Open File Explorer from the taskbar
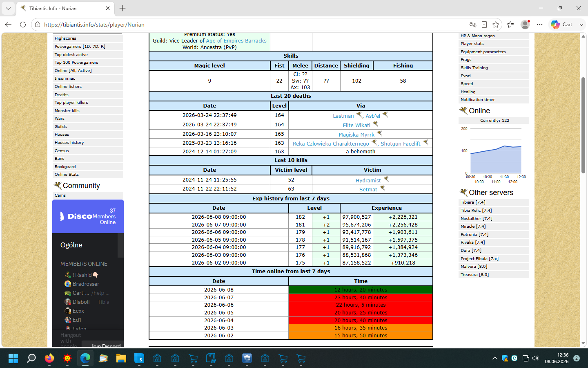 (121, 359)
